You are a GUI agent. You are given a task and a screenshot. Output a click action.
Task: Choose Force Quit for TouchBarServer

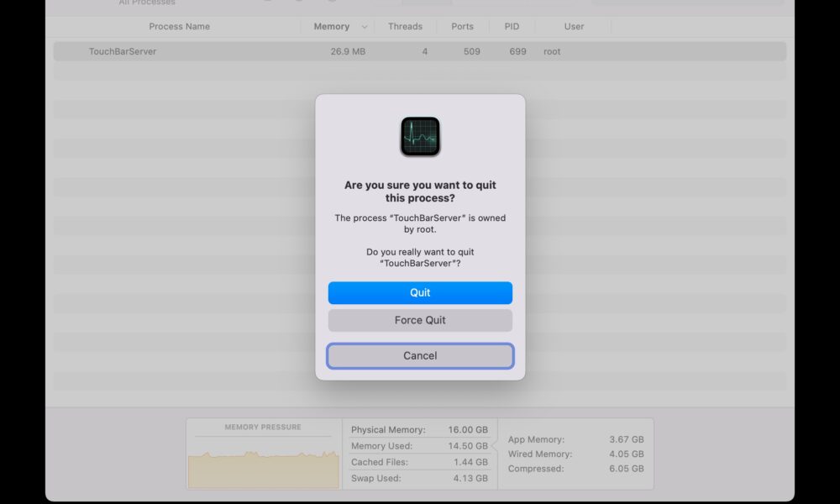[x=420, y=320]
